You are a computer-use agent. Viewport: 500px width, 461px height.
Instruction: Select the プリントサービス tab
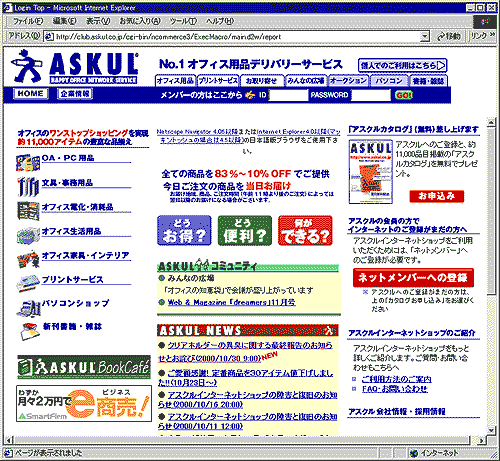(x=218, y=81)
